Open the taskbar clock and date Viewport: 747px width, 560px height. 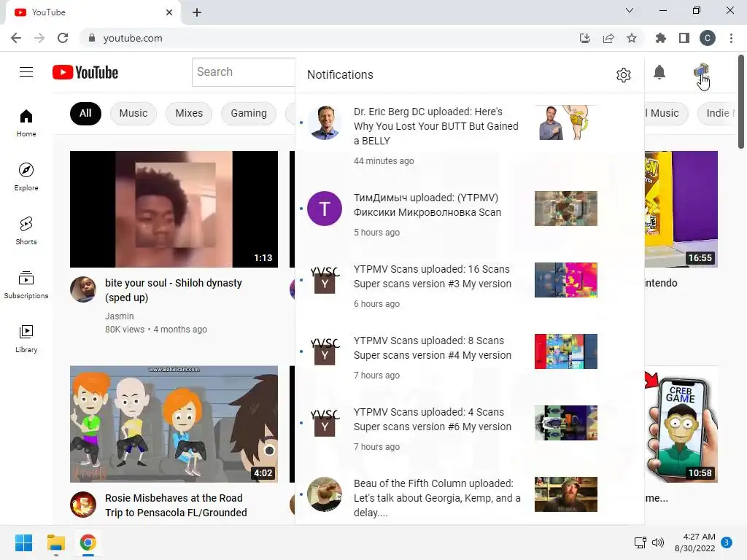694,542
